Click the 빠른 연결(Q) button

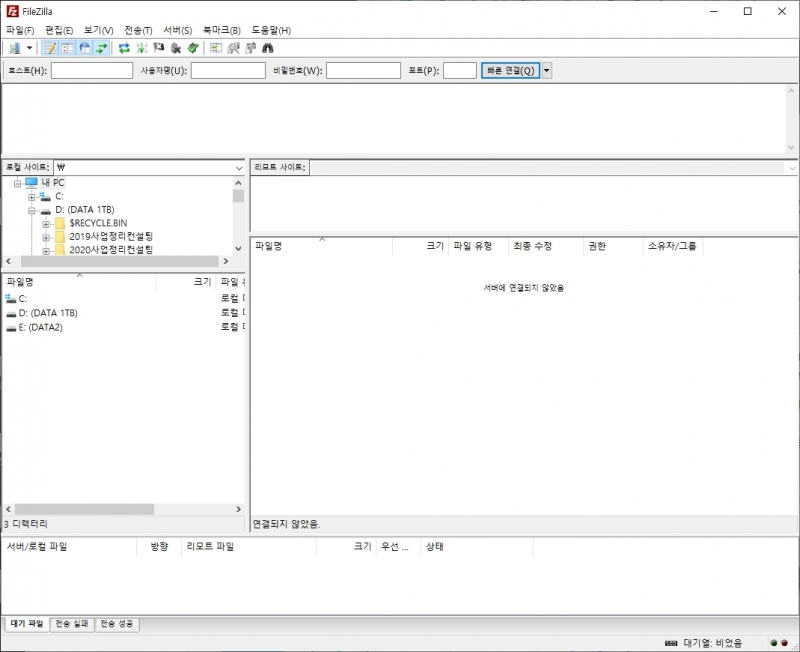(x=511, y=70)
